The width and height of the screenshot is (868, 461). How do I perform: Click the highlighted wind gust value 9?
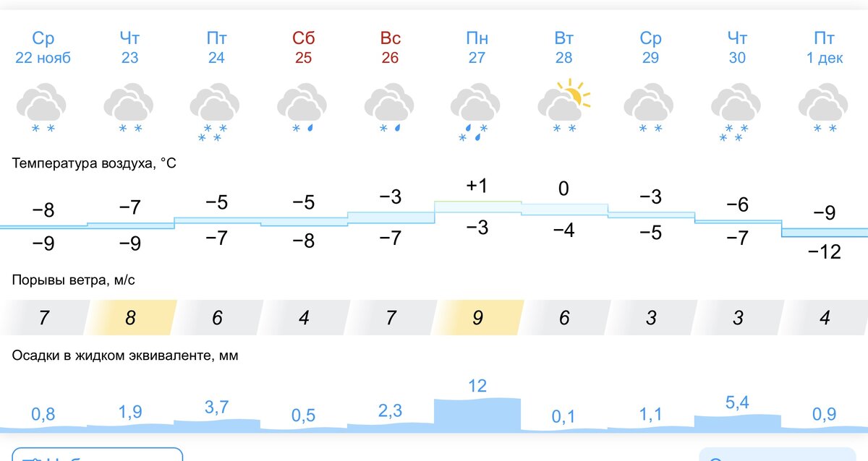477,318
